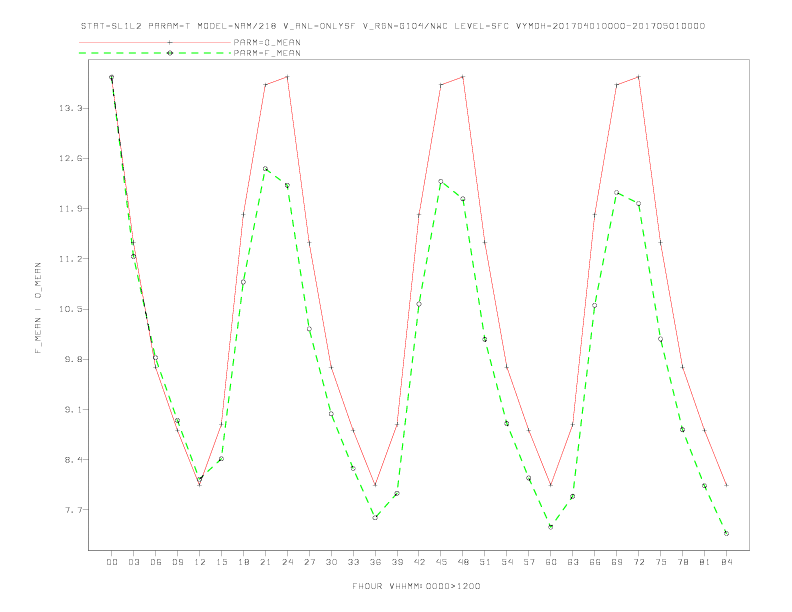Viewport: 792px width, 612px height.
Task: Click x-axis tick label 66
Action: click(x=595, y=562)
